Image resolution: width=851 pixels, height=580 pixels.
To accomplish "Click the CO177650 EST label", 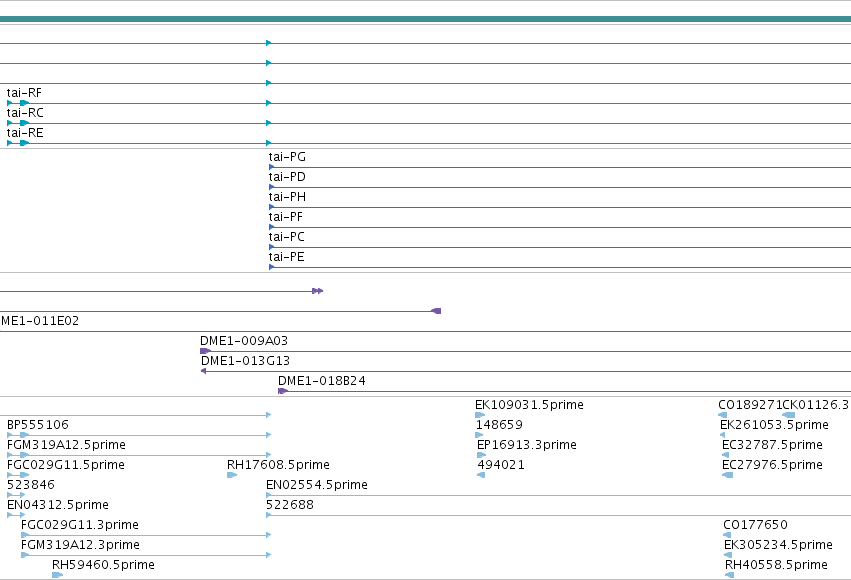I will click(x=755, y=525).
